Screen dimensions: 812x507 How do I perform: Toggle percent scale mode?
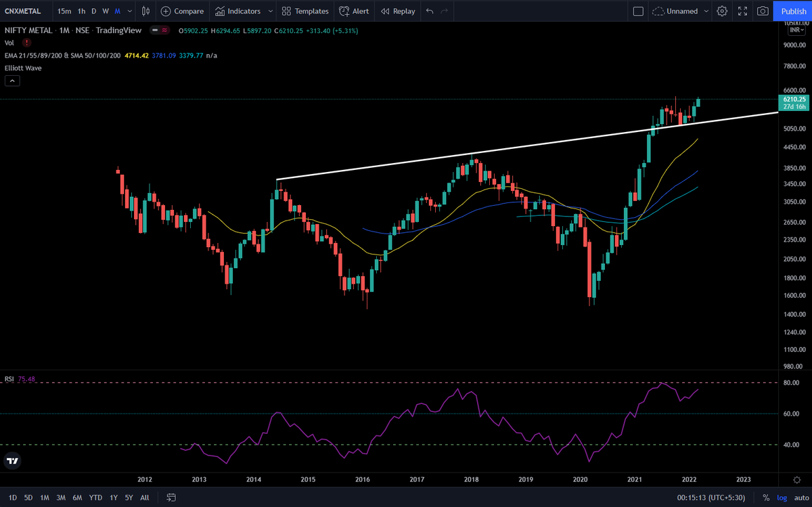pos(766,498)
